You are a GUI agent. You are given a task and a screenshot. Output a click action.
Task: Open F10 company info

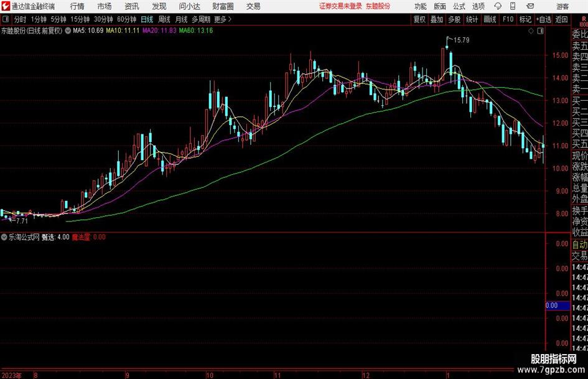pyautogui.click(x=508, y=19)
